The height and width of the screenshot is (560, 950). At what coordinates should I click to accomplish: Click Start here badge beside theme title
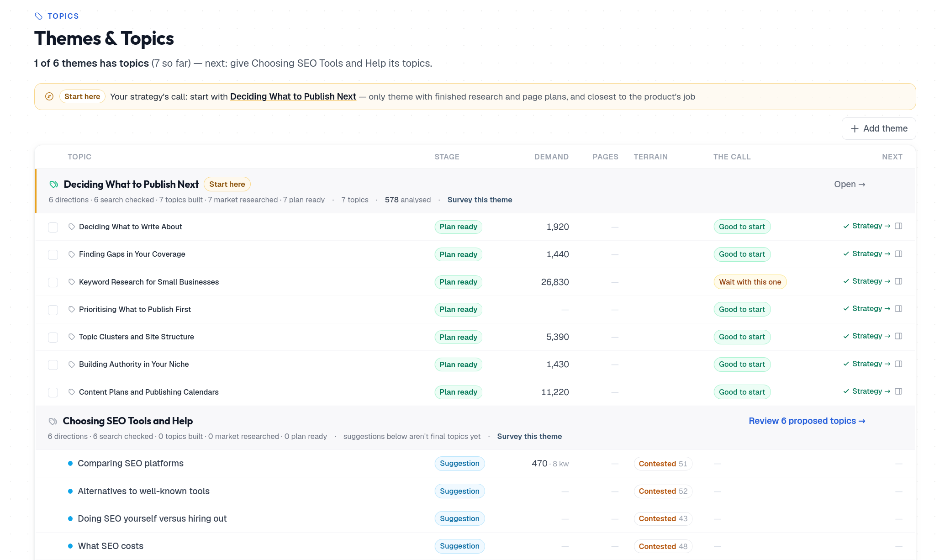[227, 184]
